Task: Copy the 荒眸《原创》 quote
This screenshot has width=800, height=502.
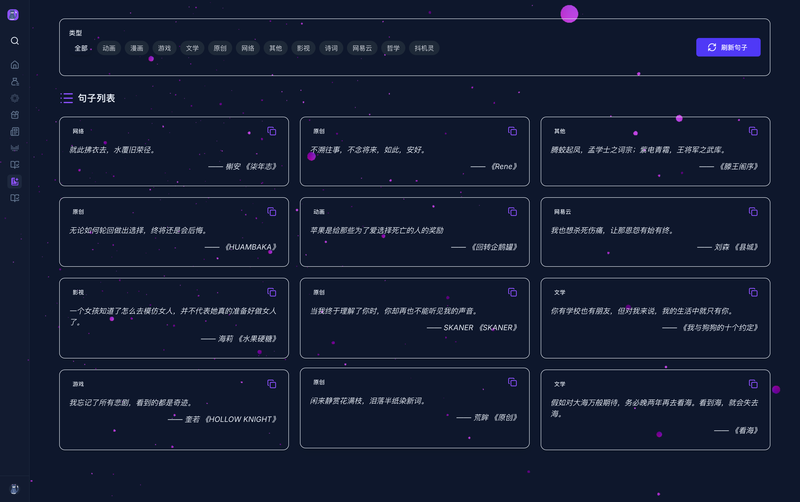Action: [x=512, y=382]
